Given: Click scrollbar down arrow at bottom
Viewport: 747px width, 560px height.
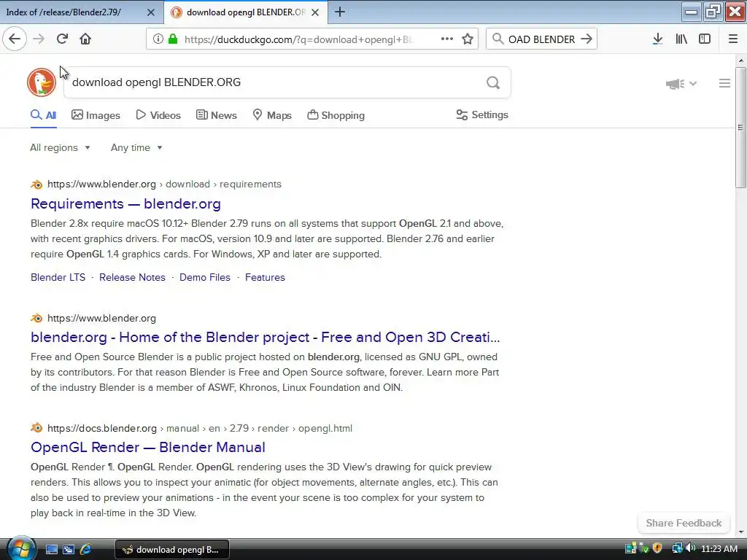Looking at the screenshot, I should click(741, 532).
